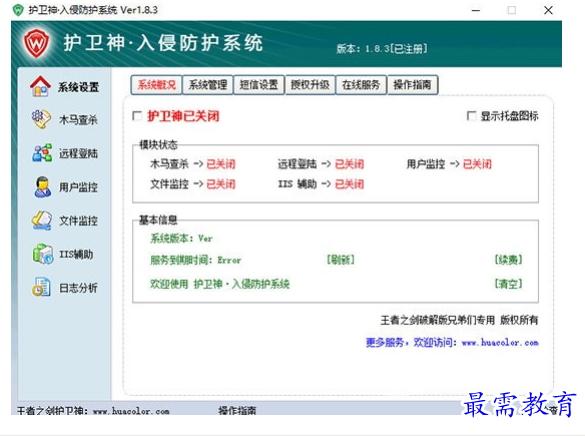The width and height of the screenshot is (585, 436).
Task: Select the 远程登陆 network icon
Action: click(x=42, y=153)
